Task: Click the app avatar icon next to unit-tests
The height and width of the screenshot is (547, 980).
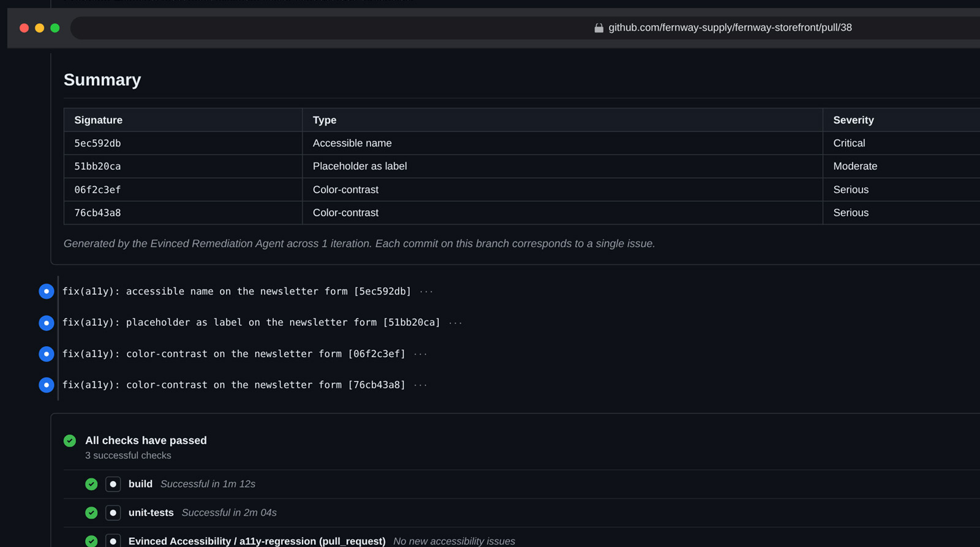Action: click(x=113, y=513)
